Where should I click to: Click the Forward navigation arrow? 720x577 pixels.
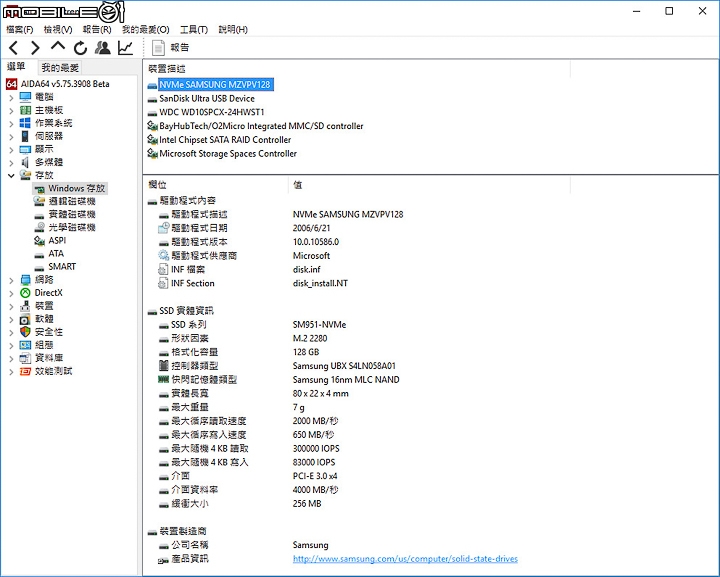pyautogui.click(x=35, y=48)
